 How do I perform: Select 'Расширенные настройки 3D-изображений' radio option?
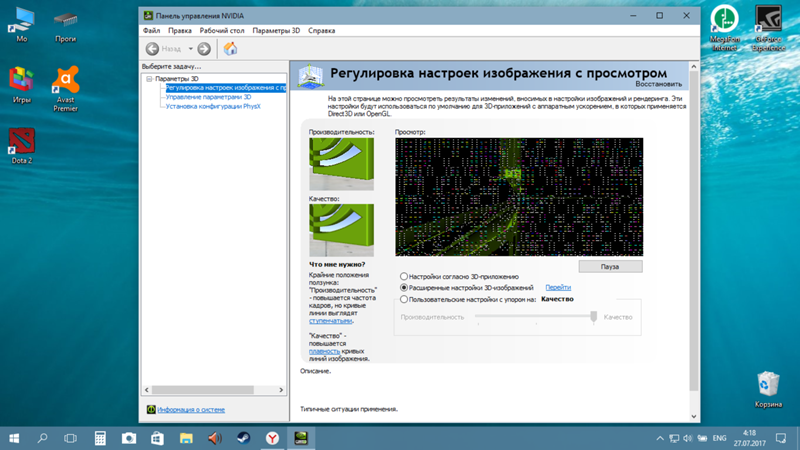(404, 288)
